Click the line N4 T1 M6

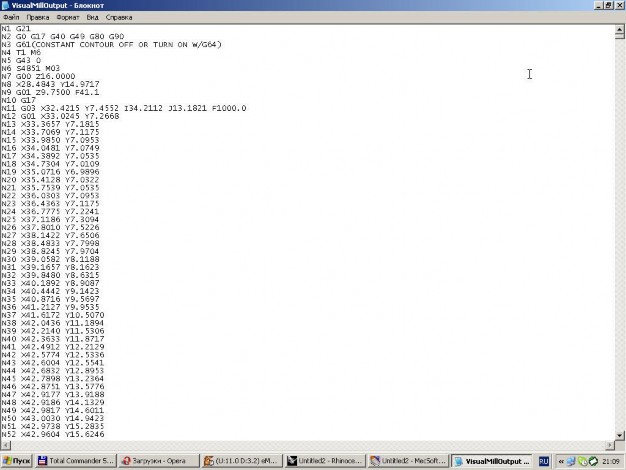click(x=21, y=52)
